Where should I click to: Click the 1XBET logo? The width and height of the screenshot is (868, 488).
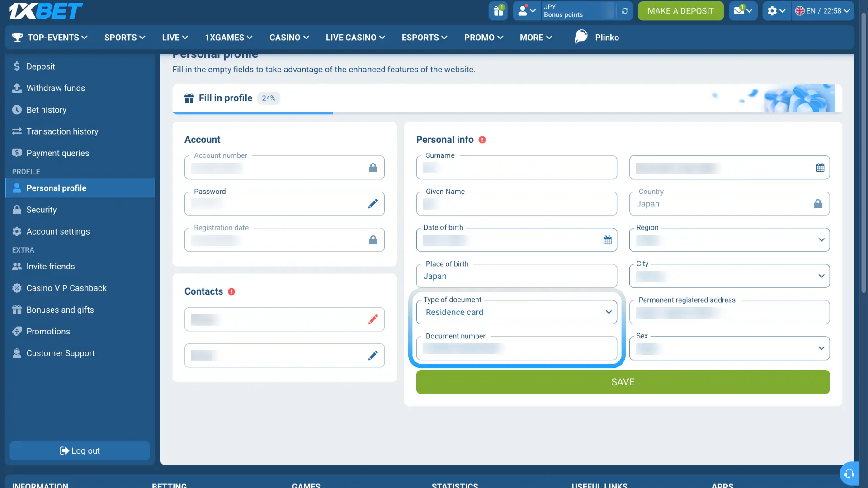click(46, 11)
